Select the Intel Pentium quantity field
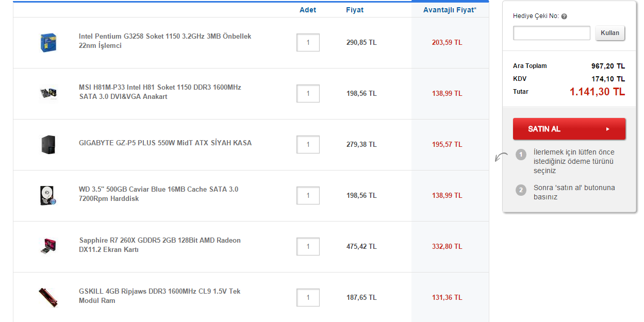644x322 pixels. click(x=308, y=42)
